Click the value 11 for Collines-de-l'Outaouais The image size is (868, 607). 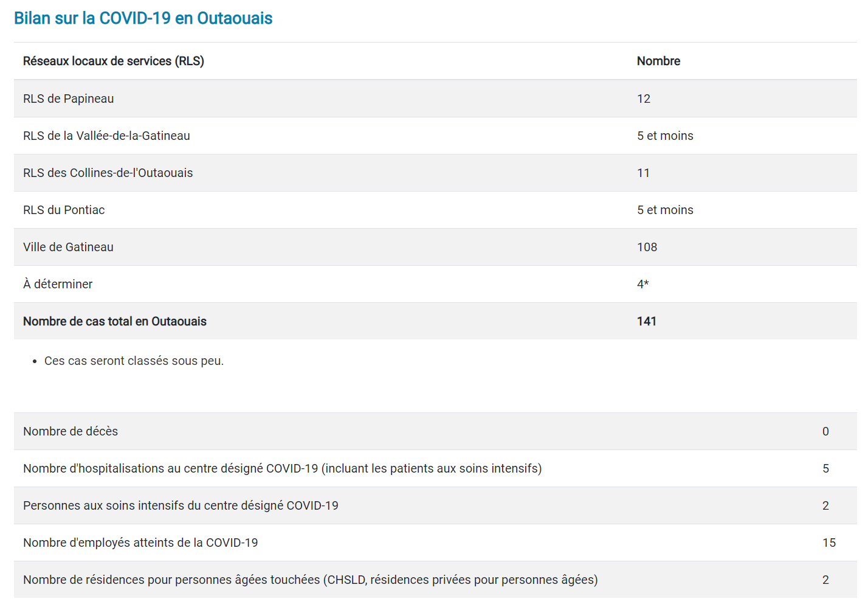(x=643, y=173)
